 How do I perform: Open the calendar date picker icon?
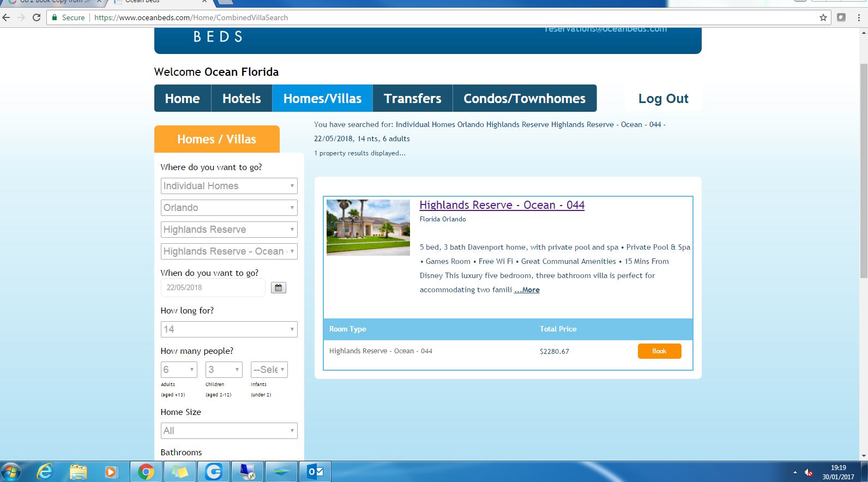click(x=278, y=288)
